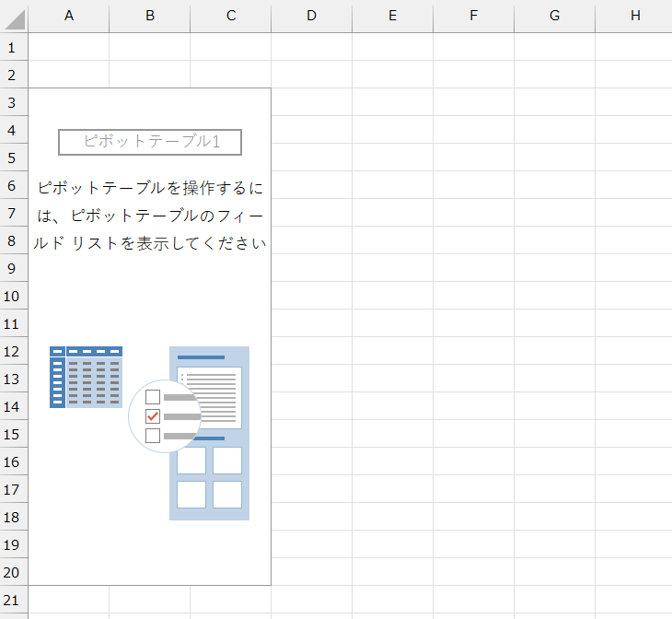
Task: Click the bottom-right drop zone box in illustration
Action: click(227, 495)
